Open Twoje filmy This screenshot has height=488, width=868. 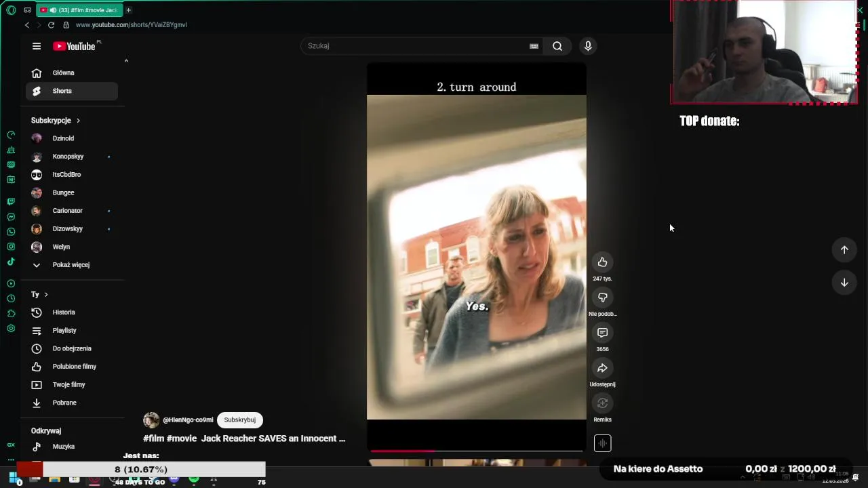click(x=72, y=385)
